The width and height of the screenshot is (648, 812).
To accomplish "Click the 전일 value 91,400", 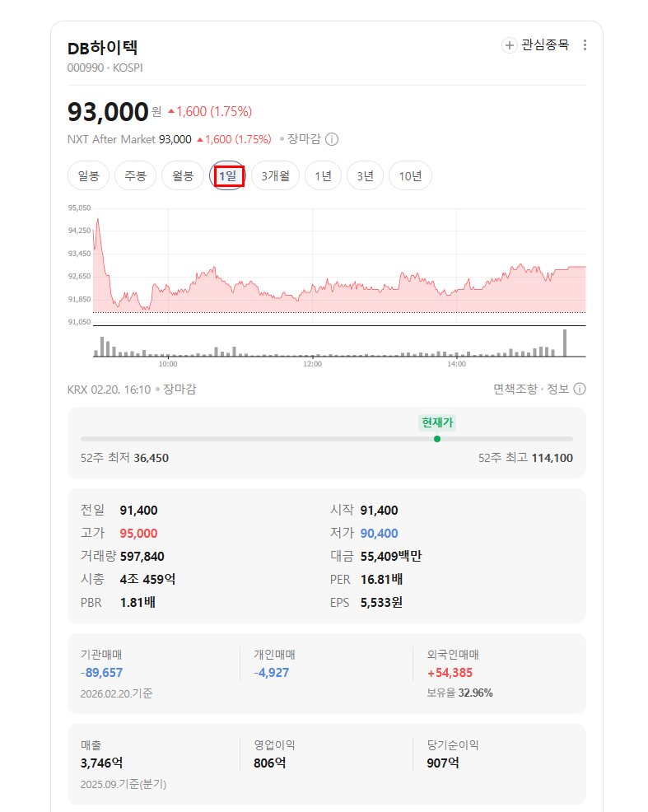I will tap(138, 510).
